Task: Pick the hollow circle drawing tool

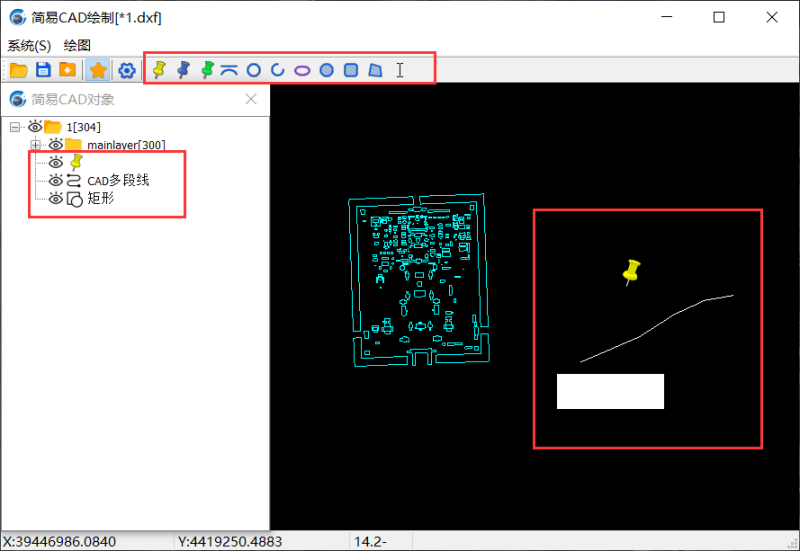Action: [x=254, y=70]
